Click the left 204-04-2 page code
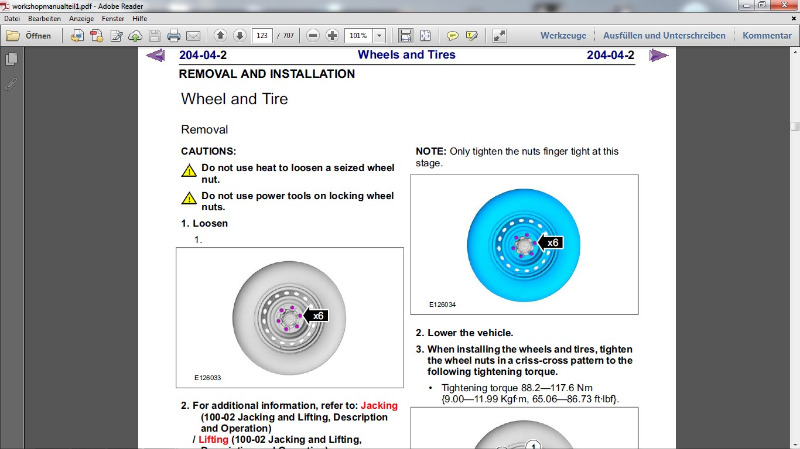Image resolution: width=800 pixels, height=449 pixels. pyautogui.click(x=203, y=55)
